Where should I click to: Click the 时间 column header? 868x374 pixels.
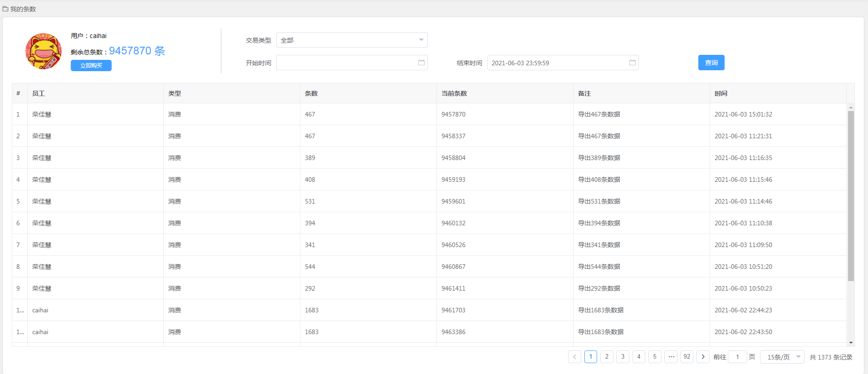click(721, 93)
